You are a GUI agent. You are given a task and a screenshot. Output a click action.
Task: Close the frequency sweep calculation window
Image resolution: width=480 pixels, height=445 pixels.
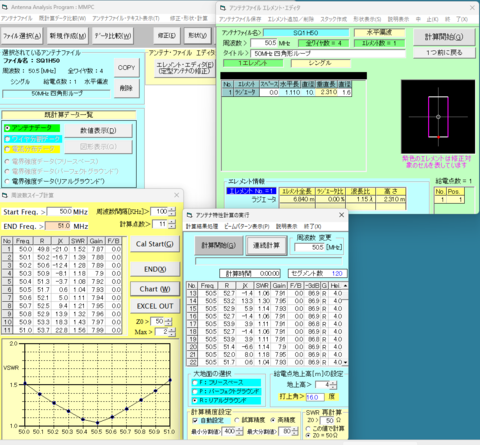point(176,195)
